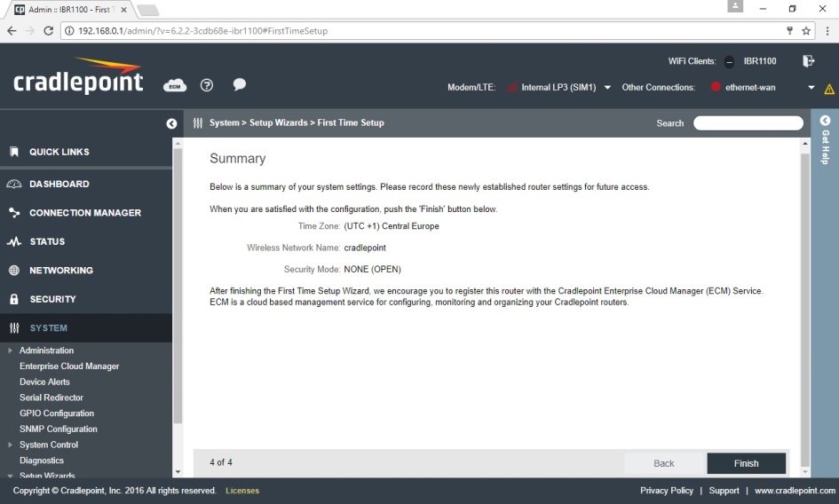Expand the System Control tree item
This screenshot has height=504, width=839.
48,445
